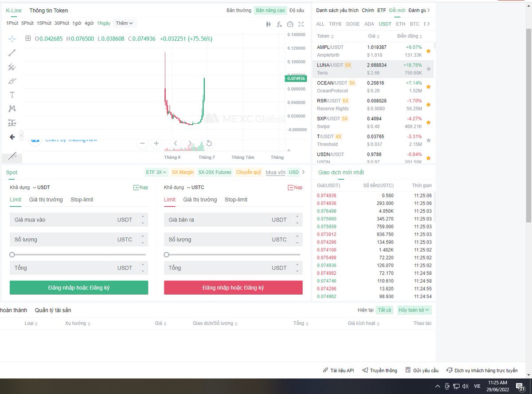Select the trend line drawing tool
Image resolution: width=532 pixels, height=394 pixels.
(x=12, y=53)
